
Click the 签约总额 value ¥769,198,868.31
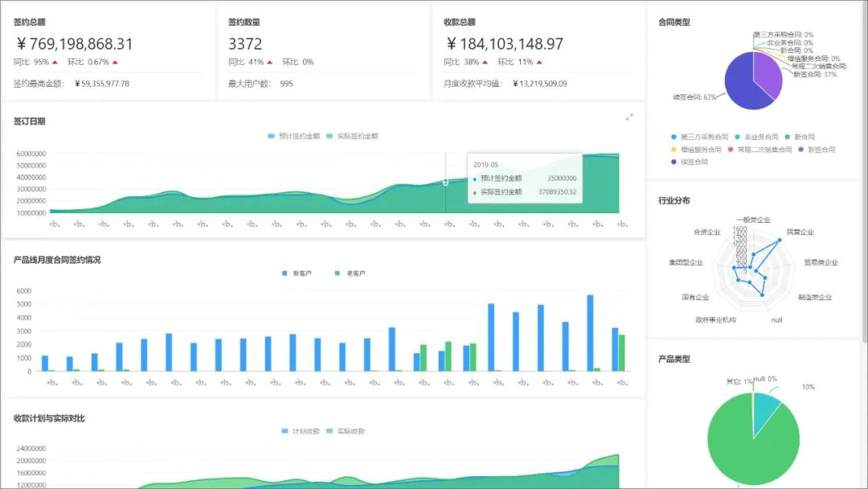pyautogui.click(x=75, y=43)
